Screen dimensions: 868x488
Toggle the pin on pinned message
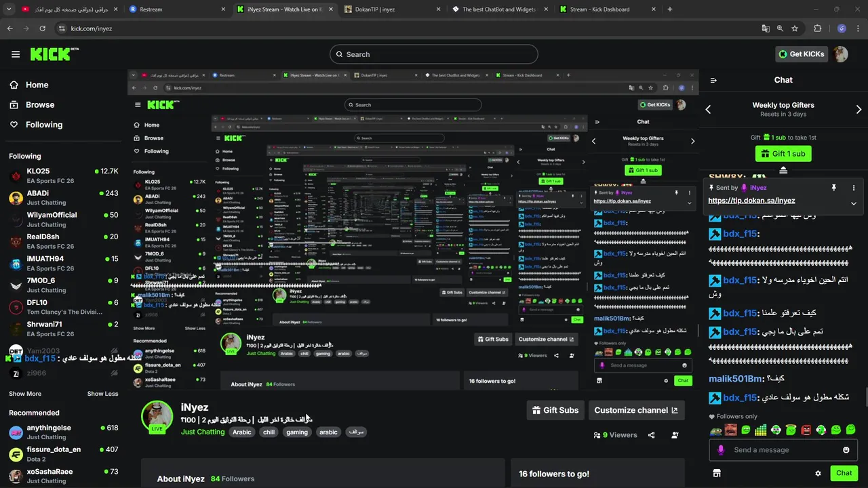834,188
